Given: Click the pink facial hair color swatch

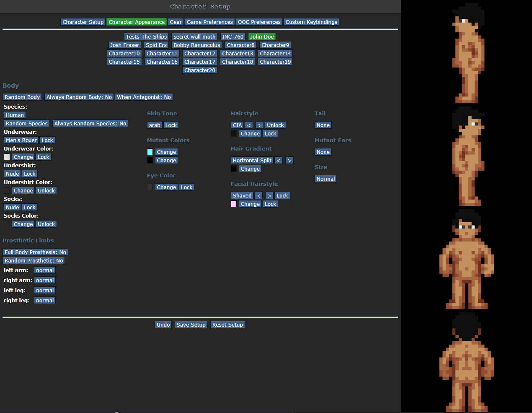Looking at the screenshot, I should pyautogui.click(x=234, y=204).
